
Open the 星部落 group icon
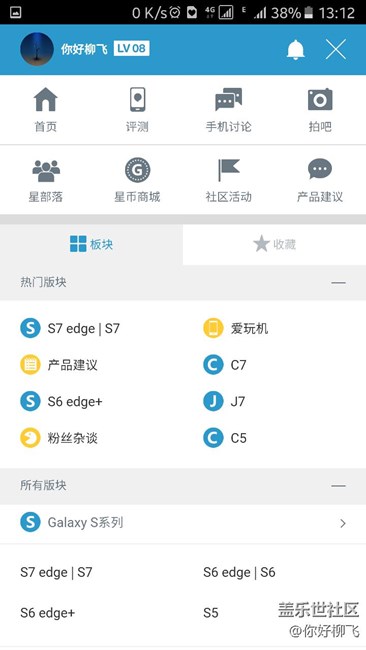(x=46, y=170)
